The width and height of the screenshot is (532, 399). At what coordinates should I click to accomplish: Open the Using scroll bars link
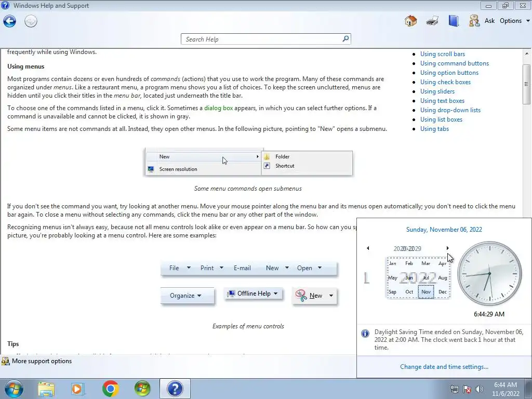[443, 54]
